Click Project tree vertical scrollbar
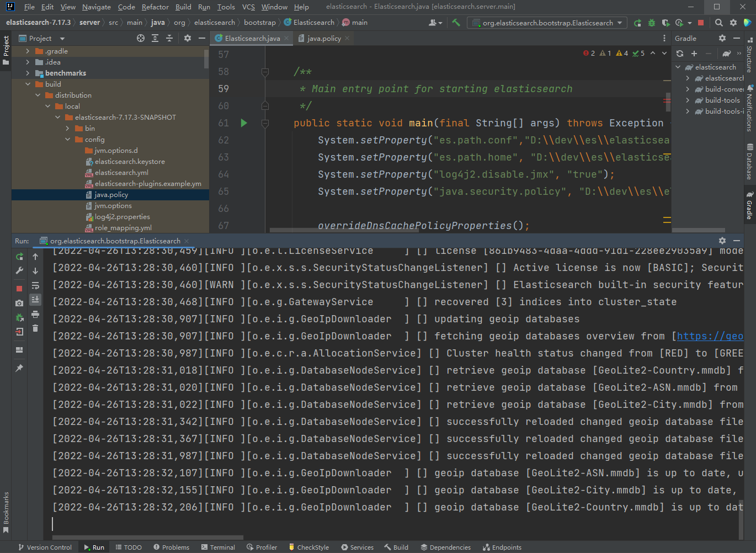The width and height of the screenshot is (756, 553). pyautogui.click(x=206, y=59)
